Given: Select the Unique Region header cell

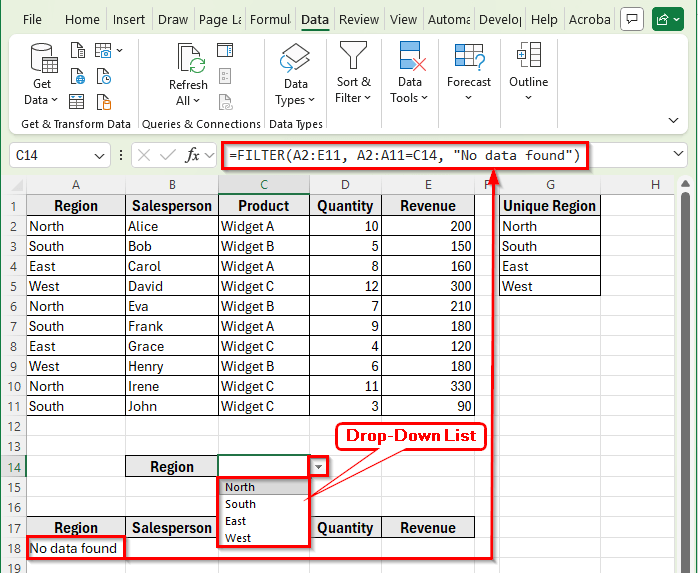Looking at the screenshot, I should click(550, 206).
